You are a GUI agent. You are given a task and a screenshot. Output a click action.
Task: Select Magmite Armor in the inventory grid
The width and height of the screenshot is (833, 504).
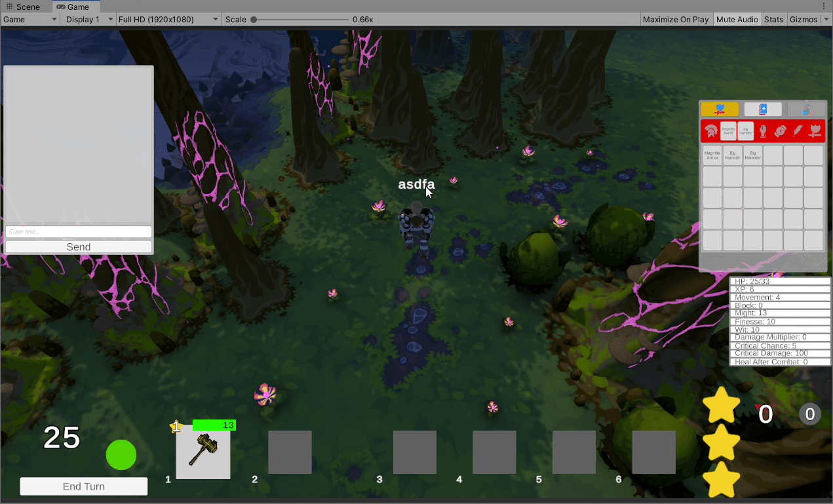pos(712,155)
